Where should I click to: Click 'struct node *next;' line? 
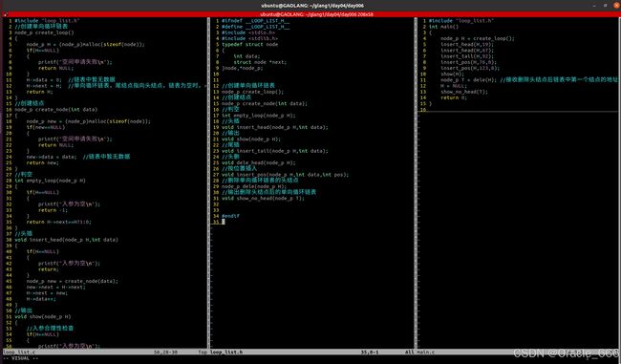tap(260, 62)
